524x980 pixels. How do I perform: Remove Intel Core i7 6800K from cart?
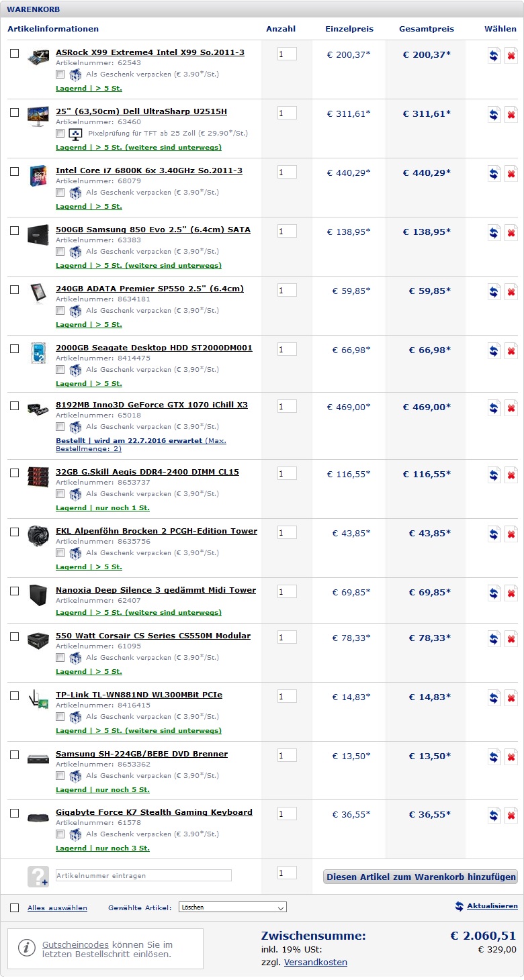point(511,174)
